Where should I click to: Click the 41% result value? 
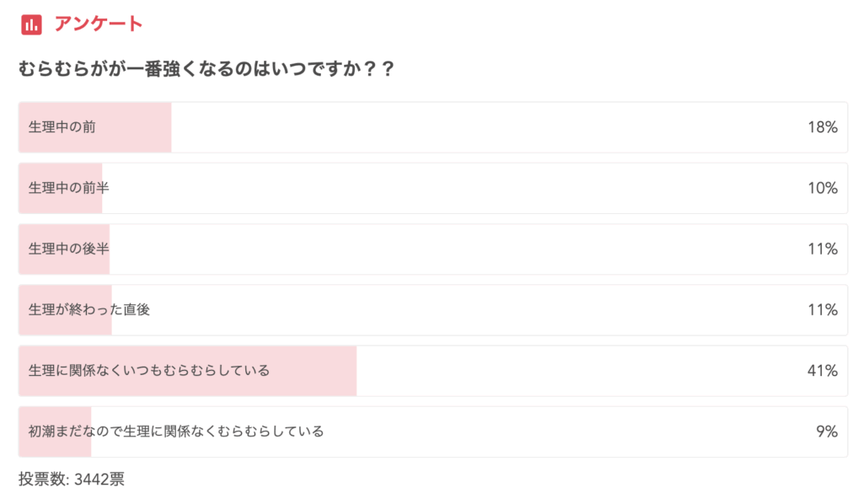[822, 371]
